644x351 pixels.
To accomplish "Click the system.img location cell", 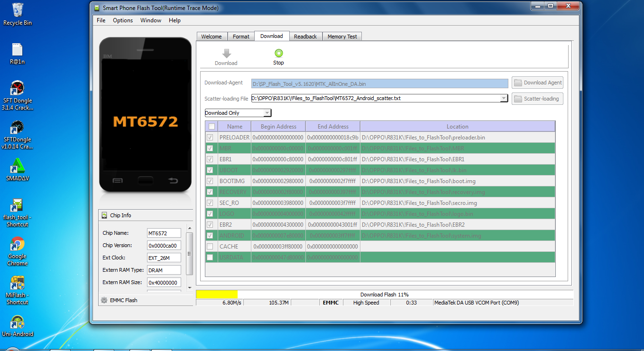I will [458, 236].
